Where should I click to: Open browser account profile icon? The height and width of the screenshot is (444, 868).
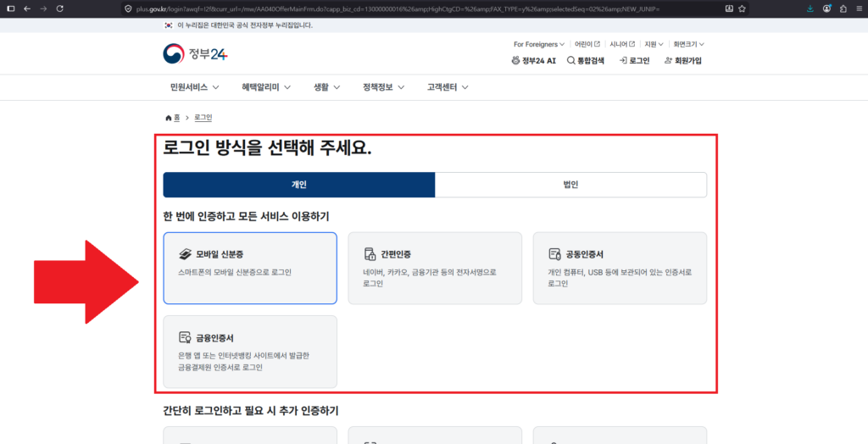827,8
